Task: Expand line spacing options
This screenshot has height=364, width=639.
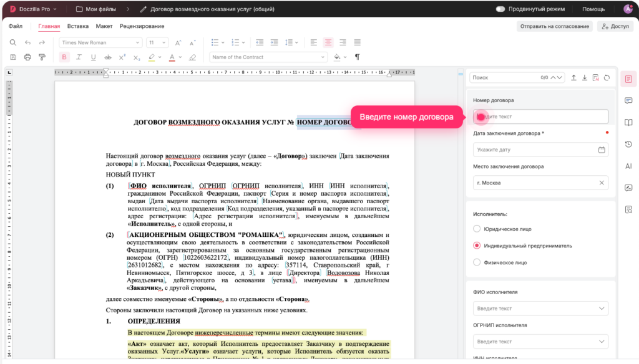Action: click(x=296, y=42)
